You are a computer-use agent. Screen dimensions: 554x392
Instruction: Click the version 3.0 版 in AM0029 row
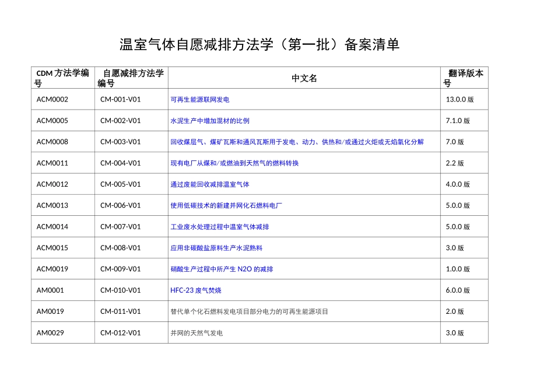[x=455, y=332]
